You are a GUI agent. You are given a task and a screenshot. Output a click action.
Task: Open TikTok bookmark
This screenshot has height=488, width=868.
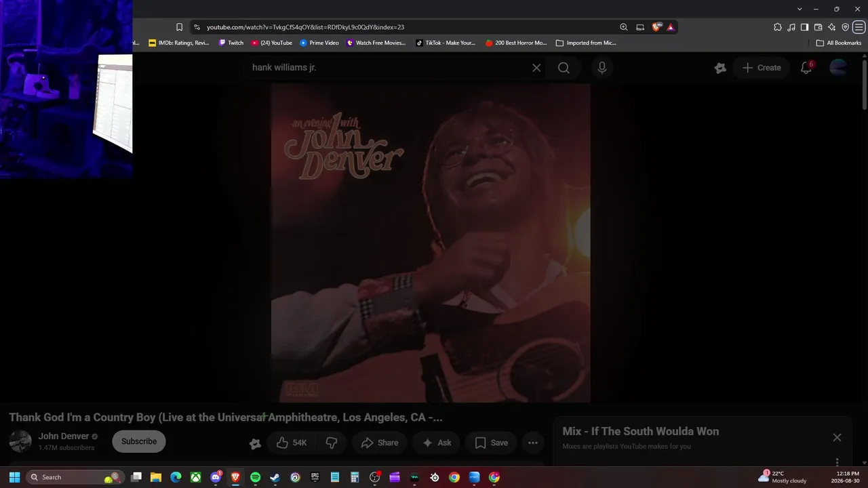446,43
